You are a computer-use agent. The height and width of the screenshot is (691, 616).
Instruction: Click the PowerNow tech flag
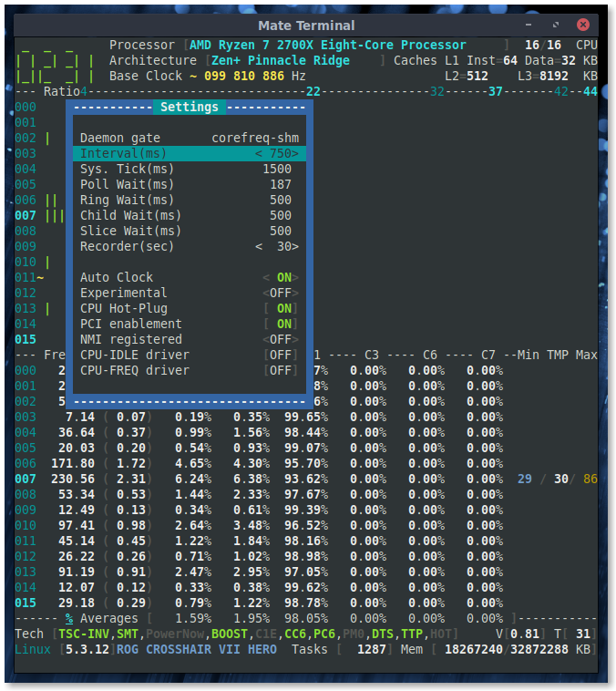(x=175, y=634)
